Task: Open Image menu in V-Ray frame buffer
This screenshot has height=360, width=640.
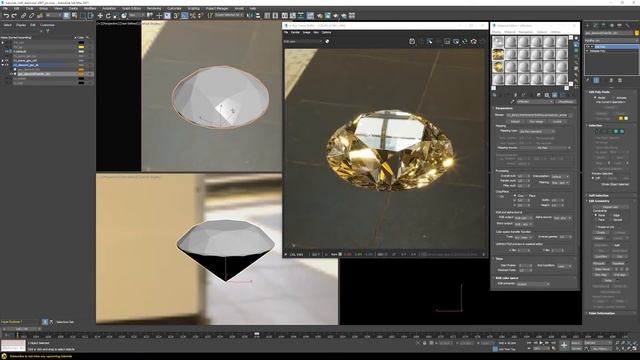Action: [x=307, y=32]
